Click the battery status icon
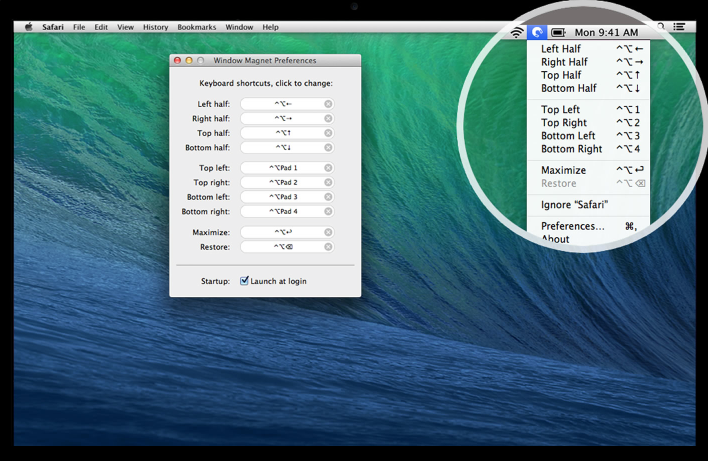This screenshot has height=461, width=708. (x=558, y=33)
